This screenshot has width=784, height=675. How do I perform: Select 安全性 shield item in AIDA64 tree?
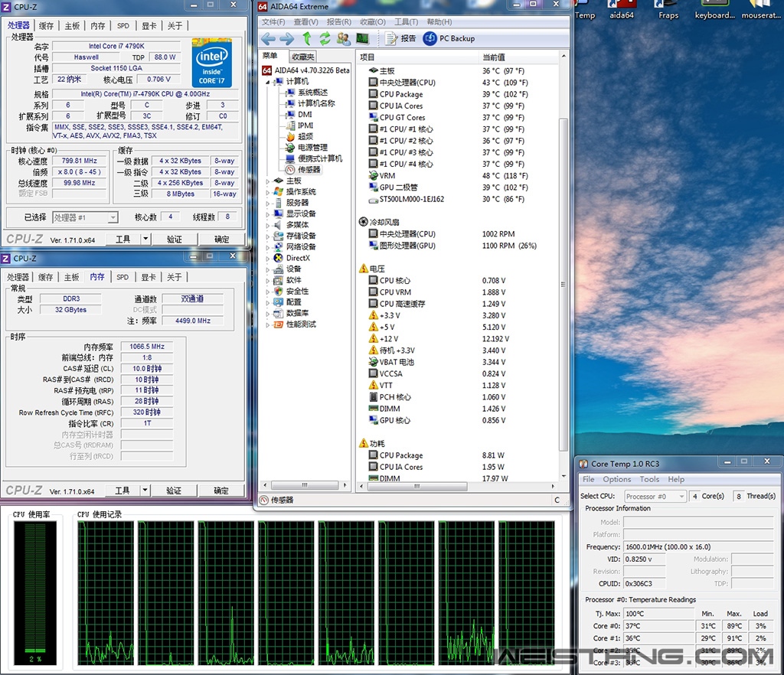tap(292, 292)
